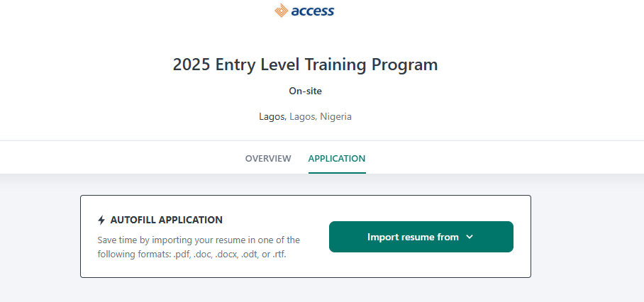
Task: Click the AUTOFILL APPLICATION heading
Action: point(166,220)
